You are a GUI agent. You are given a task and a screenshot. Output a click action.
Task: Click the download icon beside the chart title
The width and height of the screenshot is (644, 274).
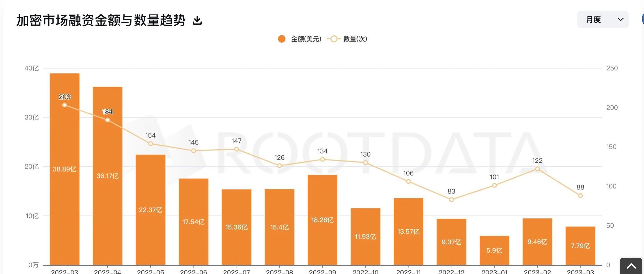pos(197,20)
